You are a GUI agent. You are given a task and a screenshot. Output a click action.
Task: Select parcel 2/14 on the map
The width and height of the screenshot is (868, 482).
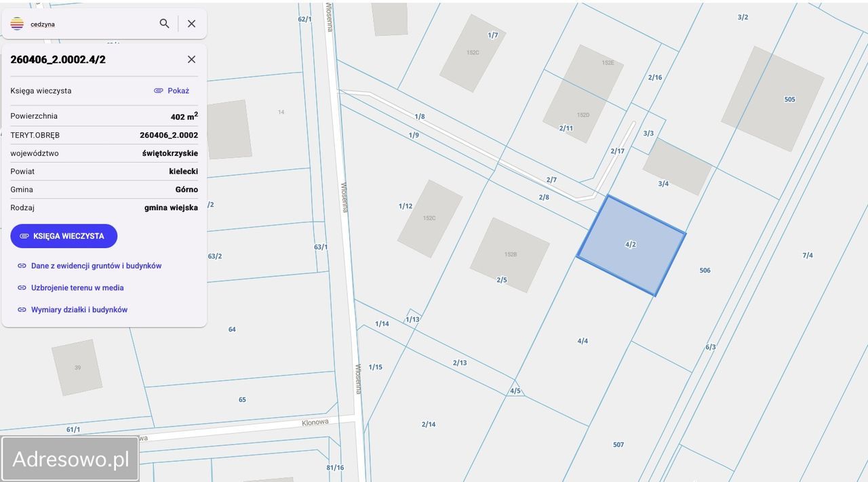(x=429, y=424)
